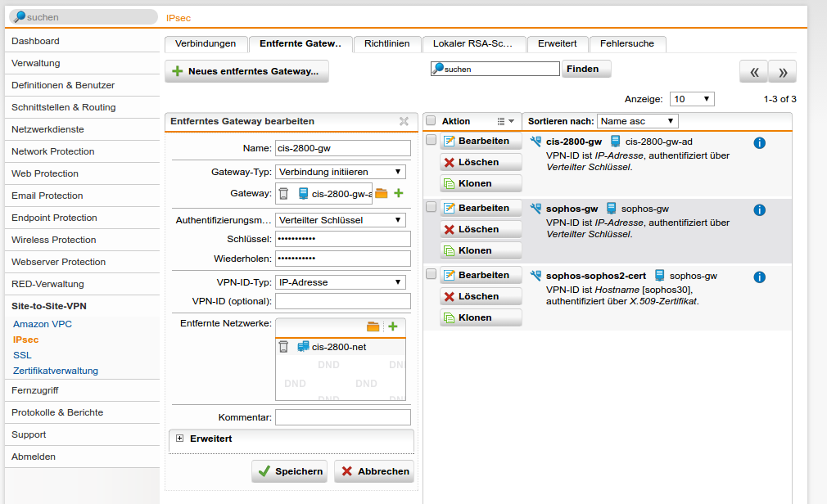The height and width of the screenshot is (504, 827).
Task: Open folder icon in the Gateway field
Action: click(x=382, y=194)
